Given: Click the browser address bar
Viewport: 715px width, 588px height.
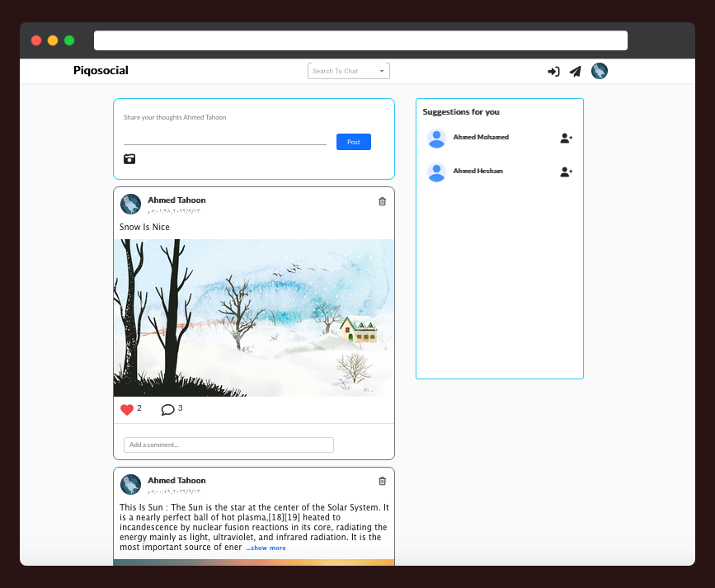Looking at the screenshot, I should click(x=360, y=40).
